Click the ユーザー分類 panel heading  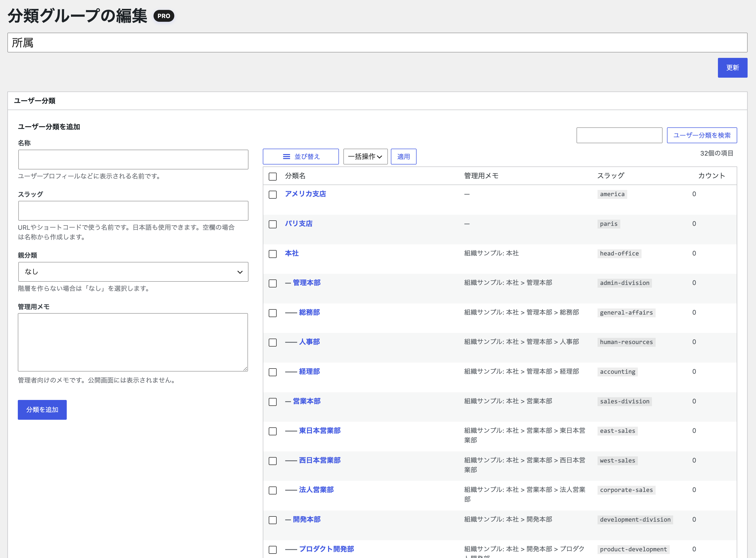[35, 101]
